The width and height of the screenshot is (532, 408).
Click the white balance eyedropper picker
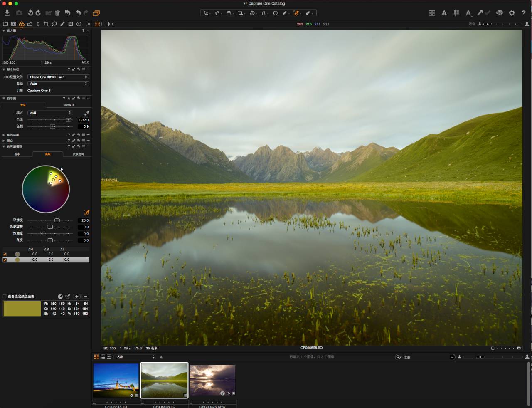point(87,113)
